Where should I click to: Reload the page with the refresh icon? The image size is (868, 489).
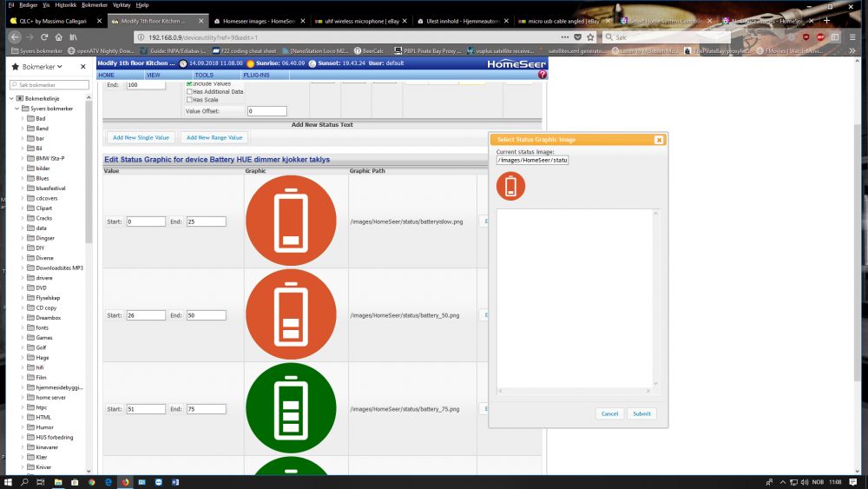pos(44,37)
